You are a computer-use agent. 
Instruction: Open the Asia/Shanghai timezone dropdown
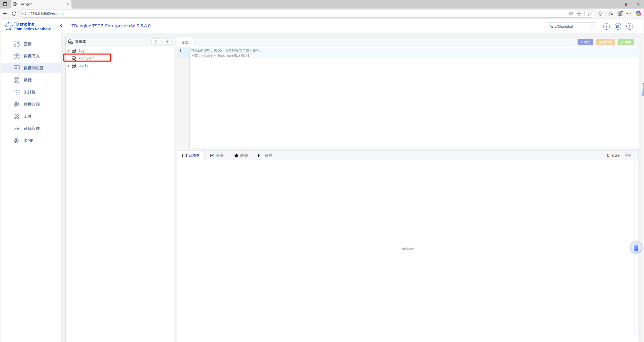pyautogui.click(x=571, y=26)
